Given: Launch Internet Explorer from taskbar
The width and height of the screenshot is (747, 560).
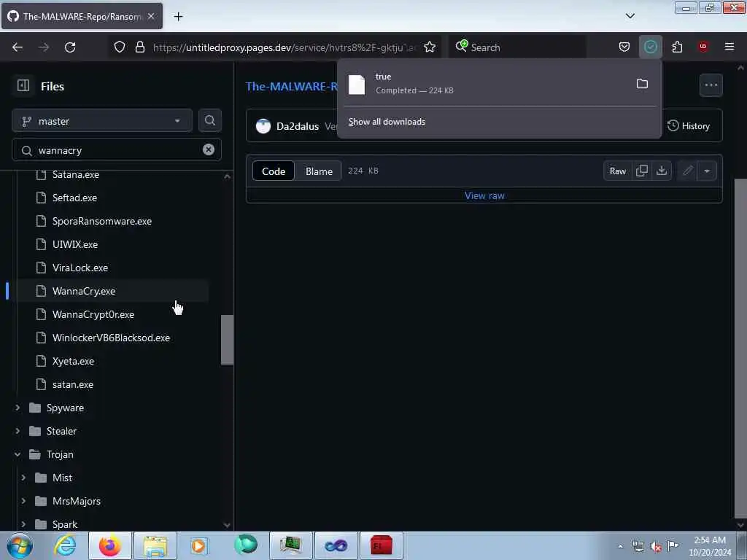Looking at the screenshot, I should pos(65,545).
